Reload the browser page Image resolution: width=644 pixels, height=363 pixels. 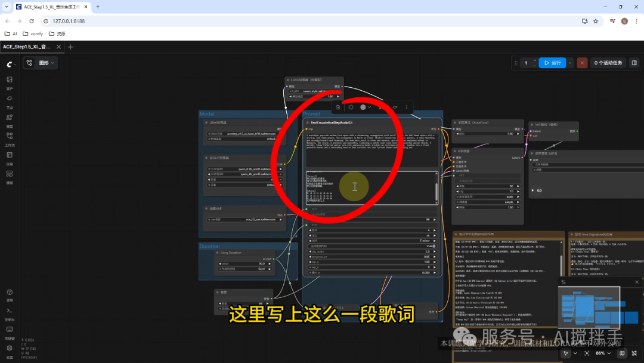[31, 21]
